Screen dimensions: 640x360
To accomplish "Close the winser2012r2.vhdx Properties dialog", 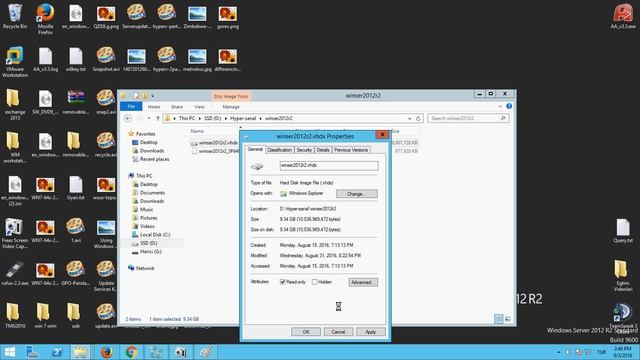I will point(382,134).
